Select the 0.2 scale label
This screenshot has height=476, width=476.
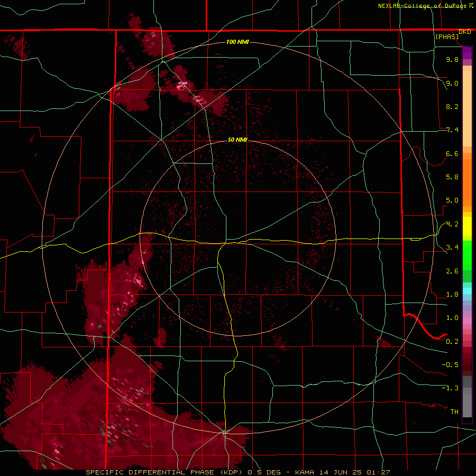click(x=452, y=342)
